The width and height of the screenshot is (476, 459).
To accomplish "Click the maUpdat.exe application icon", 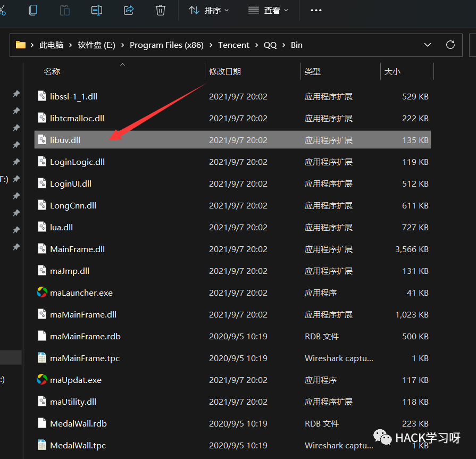I will point(42,379).
